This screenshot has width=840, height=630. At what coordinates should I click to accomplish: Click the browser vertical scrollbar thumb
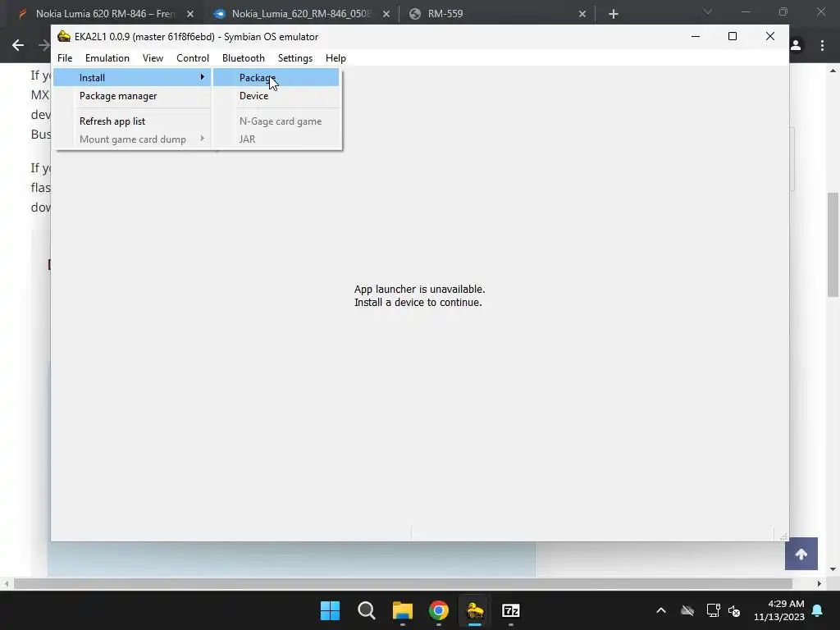coord(833,244)
